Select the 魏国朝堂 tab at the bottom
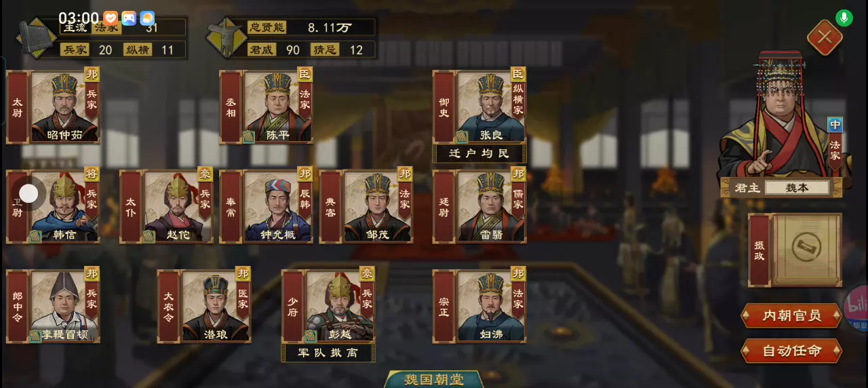This screenshot has height=388, width=868. coord(434,379)
